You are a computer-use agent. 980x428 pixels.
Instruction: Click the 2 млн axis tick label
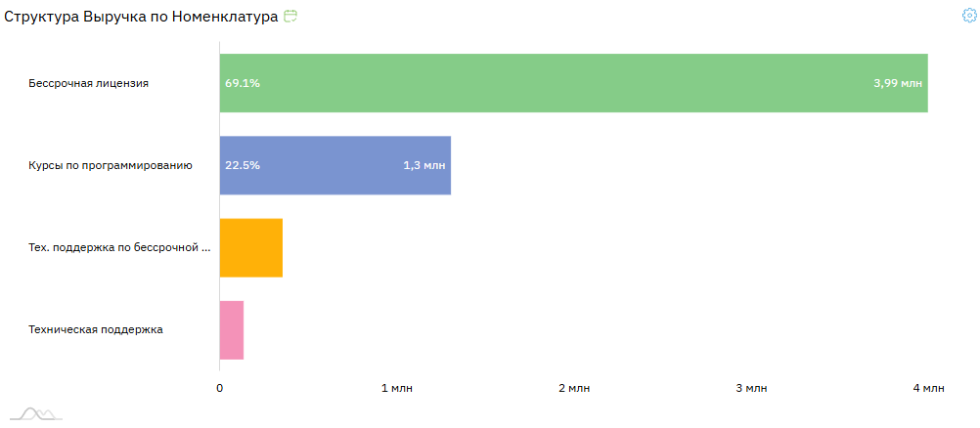point(574,389)
